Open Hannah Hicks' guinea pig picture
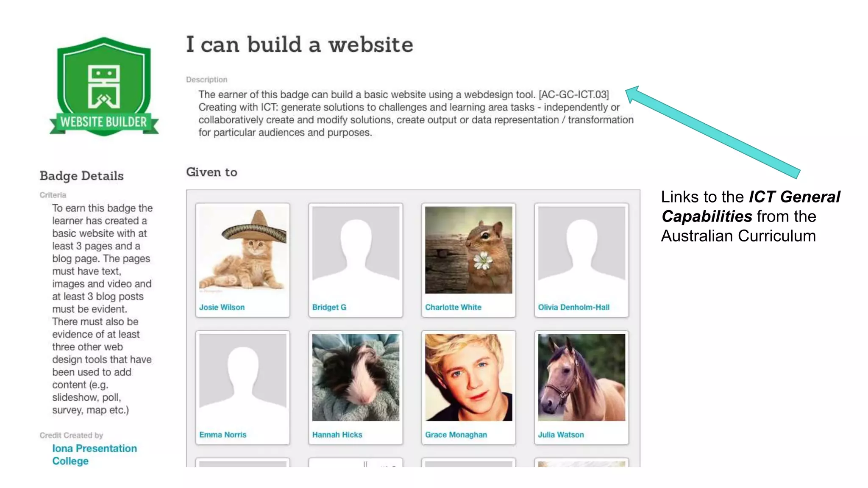The height and width of the screenshot is (488, 868). click(356, 377)
